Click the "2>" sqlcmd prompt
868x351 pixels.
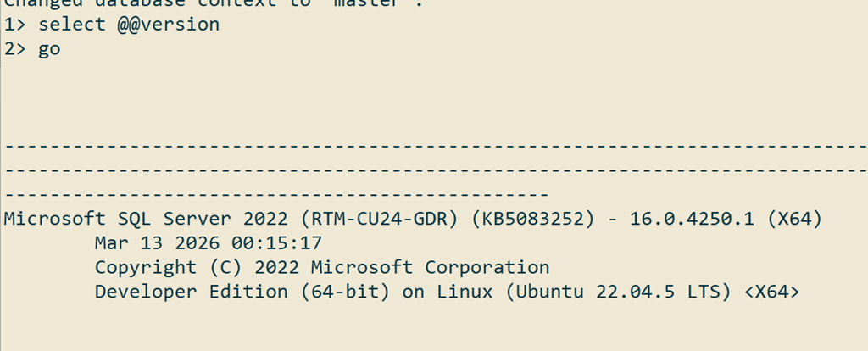(15, 48)
